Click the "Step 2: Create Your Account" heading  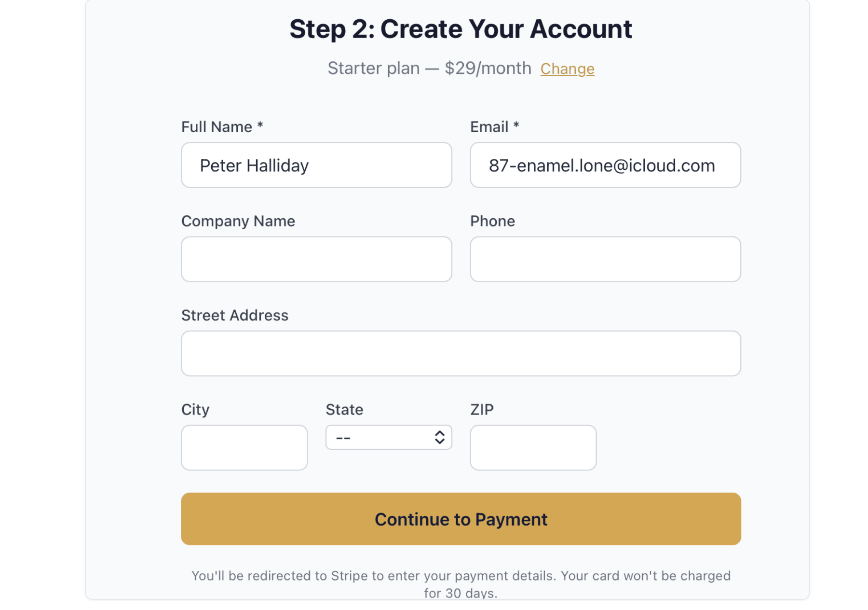click(461, 29)
